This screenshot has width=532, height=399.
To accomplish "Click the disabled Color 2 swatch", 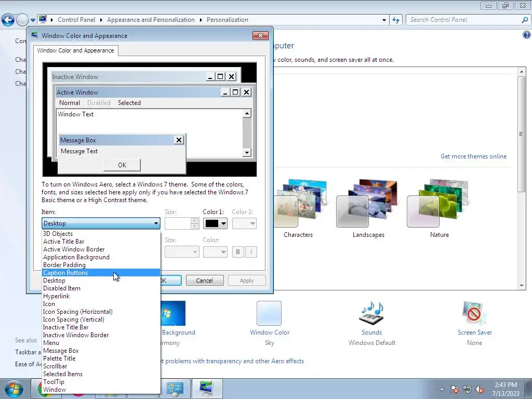I will click(244, 223).
